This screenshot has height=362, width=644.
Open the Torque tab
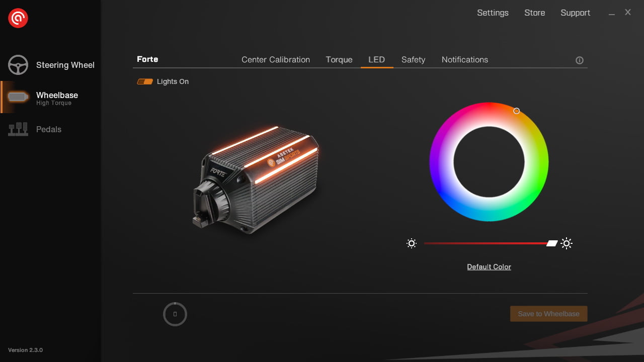pyautogui.click(x=339, y=60)
